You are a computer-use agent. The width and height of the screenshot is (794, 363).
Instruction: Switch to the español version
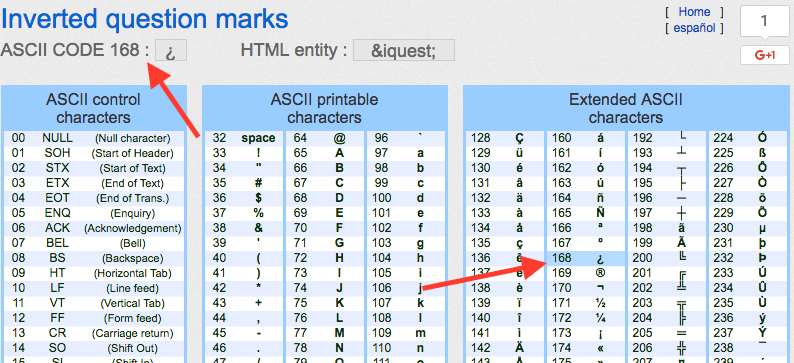pos(694,28)
